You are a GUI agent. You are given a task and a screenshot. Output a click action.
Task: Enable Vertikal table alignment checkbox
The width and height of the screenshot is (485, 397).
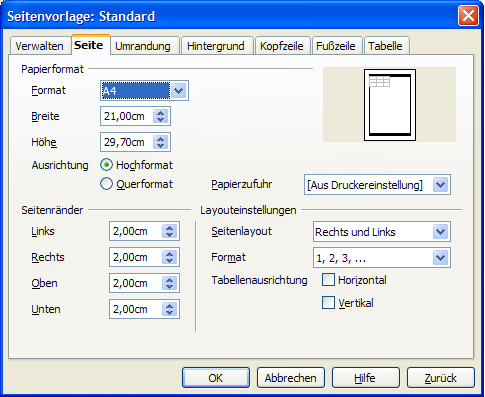click(x=328, y=303)
